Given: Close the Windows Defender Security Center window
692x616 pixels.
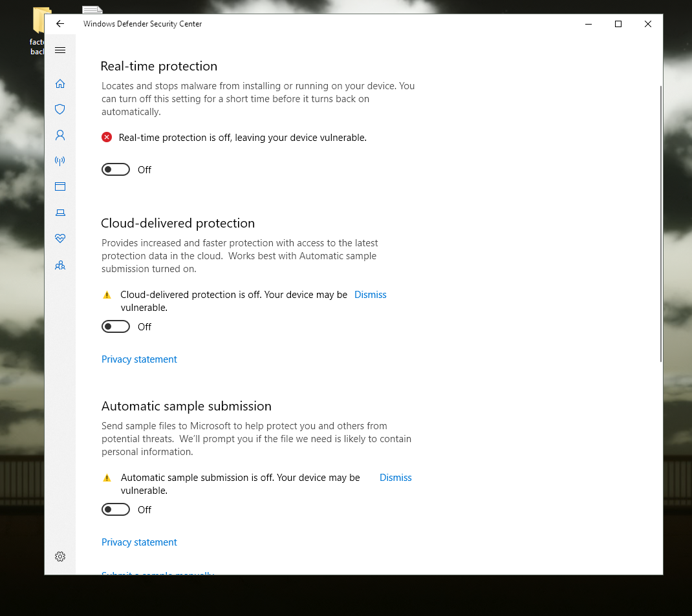Looking at the screenshot, I should pos(648,24).
